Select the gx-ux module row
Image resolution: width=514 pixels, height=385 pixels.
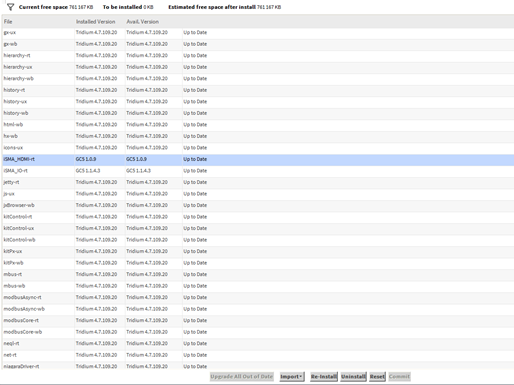[258, 32]
